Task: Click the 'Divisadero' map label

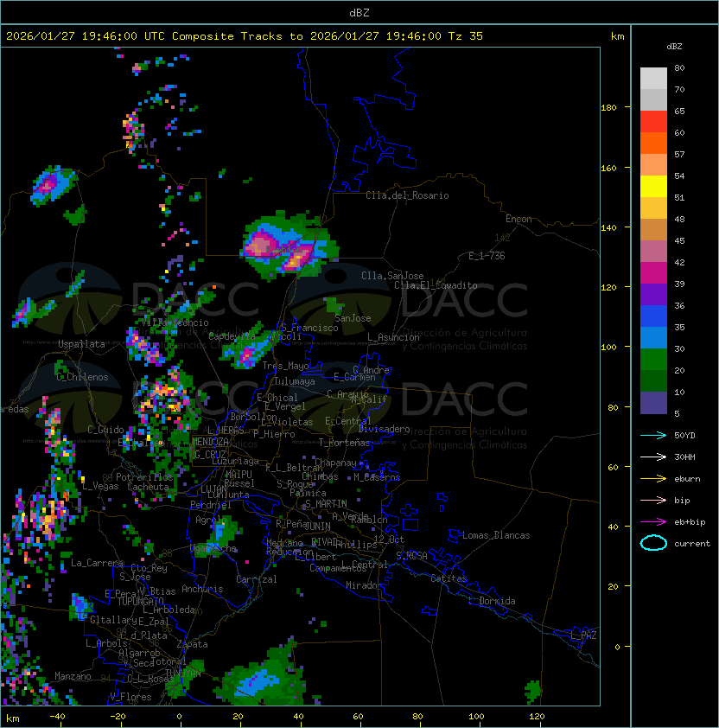Action: (x=385, y=429)
